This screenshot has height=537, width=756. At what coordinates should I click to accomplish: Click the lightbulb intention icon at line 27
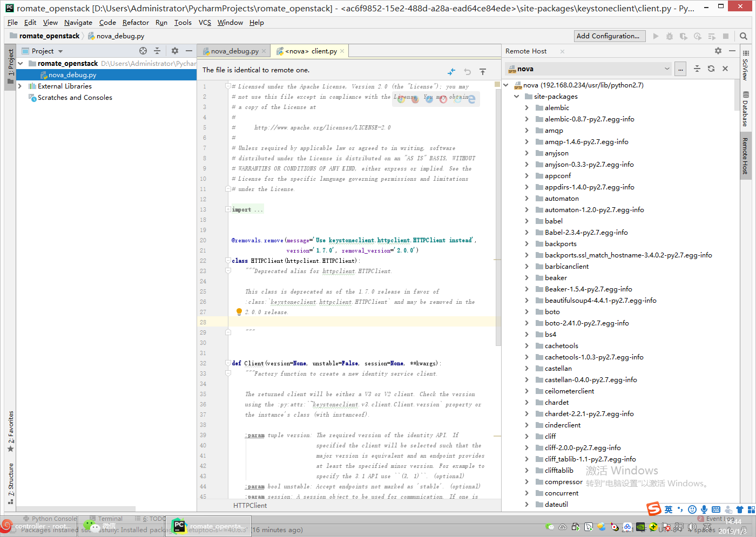(x=239, y=312)
